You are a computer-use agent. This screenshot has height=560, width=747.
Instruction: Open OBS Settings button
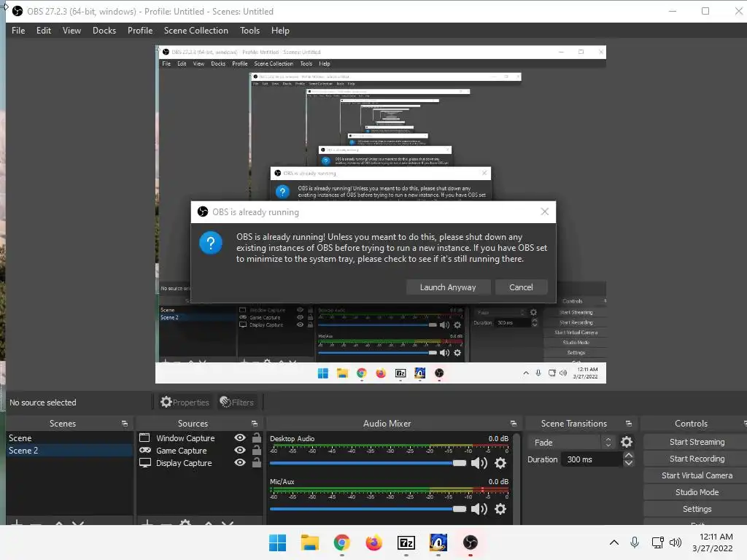pos(697,509)
